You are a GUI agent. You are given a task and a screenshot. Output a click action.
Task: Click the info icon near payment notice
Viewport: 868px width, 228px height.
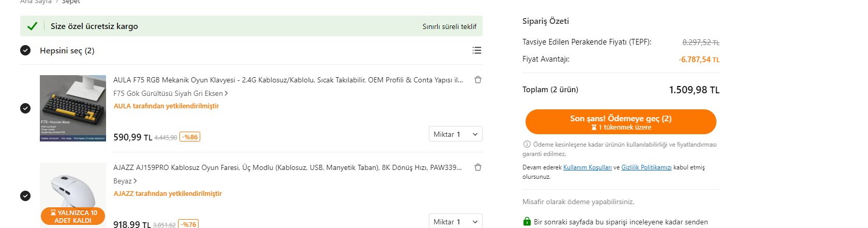point(527,145)
